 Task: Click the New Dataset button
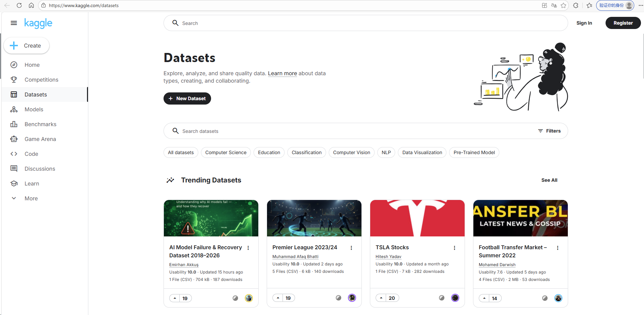pyautogui.click(x=187, y=98)
